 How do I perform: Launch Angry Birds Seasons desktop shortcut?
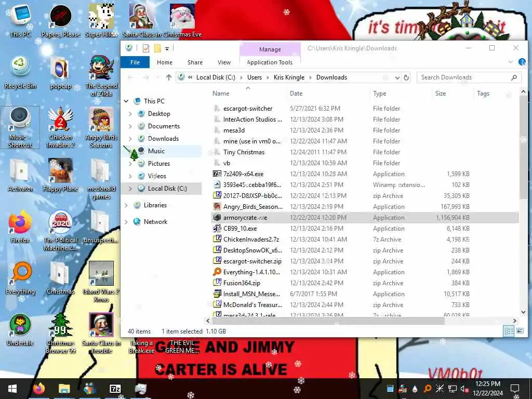pos(101,127)
